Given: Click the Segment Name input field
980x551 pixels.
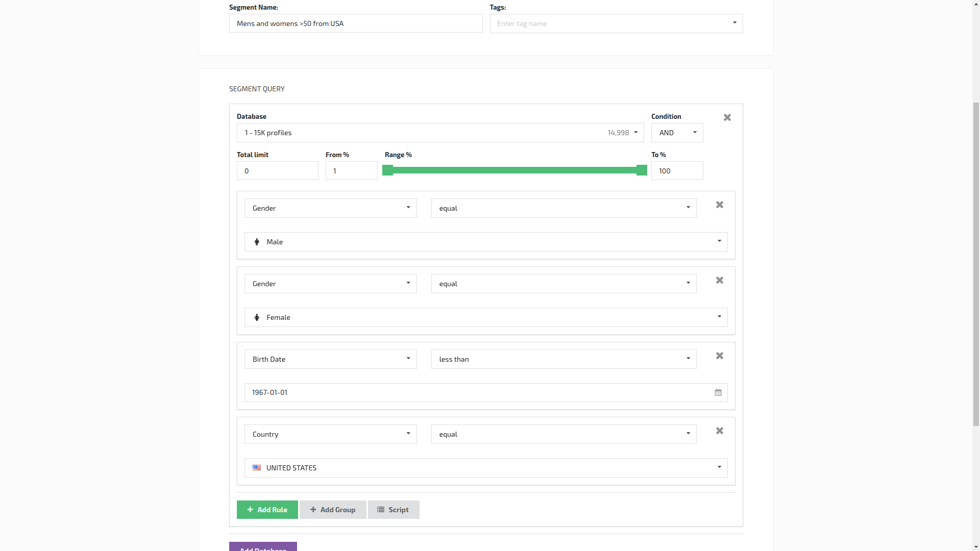Looking at the screenshot, I should (355, 23).
